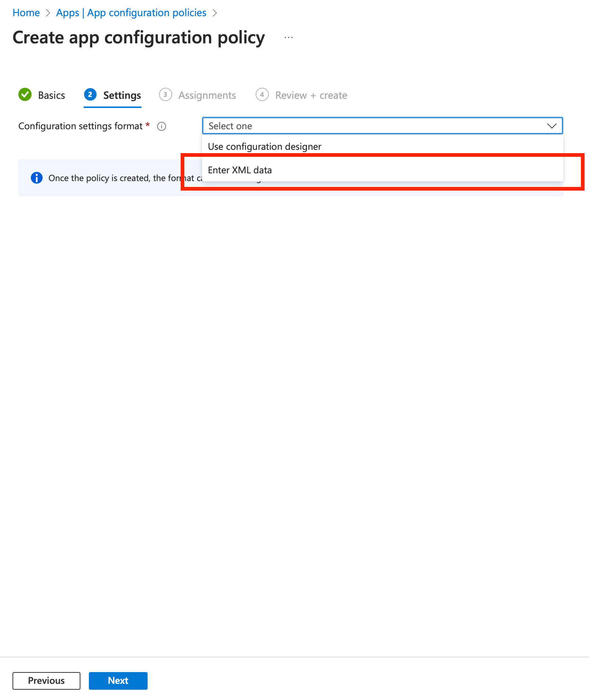Click the Home breadcrumb link
589x700 pixels.
pos(26,13)
